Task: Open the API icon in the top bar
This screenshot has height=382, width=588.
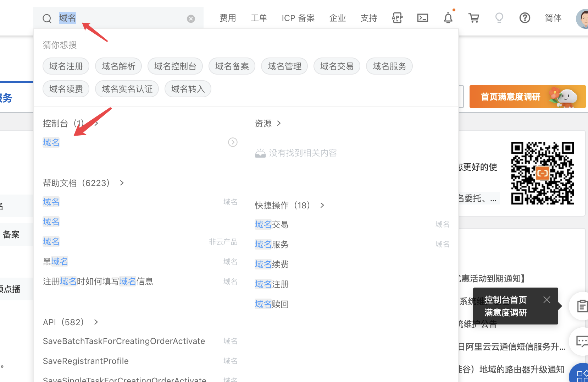Action: (x=397, y=18)
